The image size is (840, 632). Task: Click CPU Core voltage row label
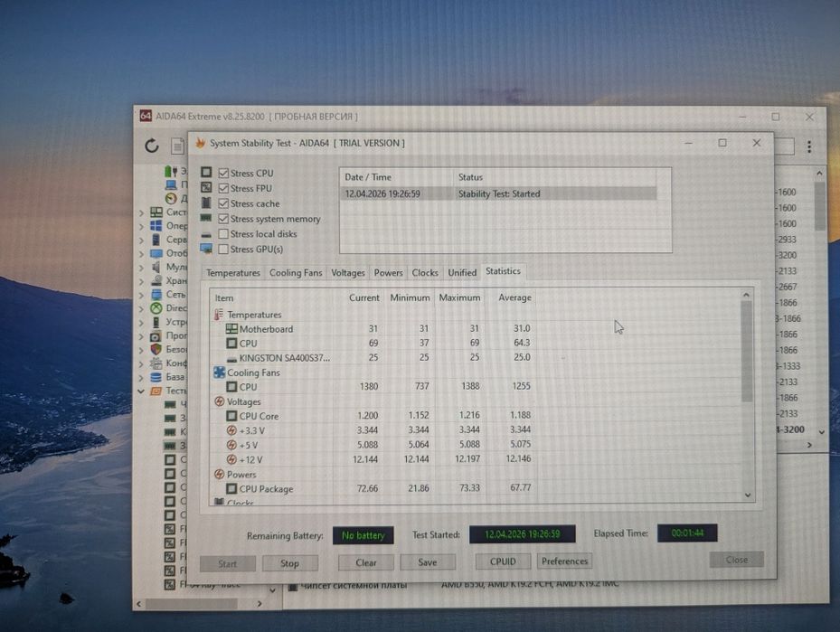(259, 416)
